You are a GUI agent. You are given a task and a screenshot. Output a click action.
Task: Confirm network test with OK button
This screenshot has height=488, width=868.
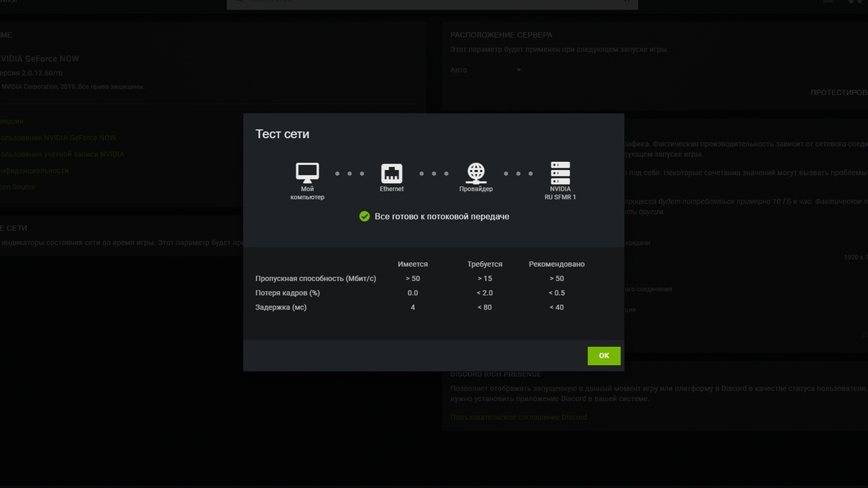[x=604, y=356]
